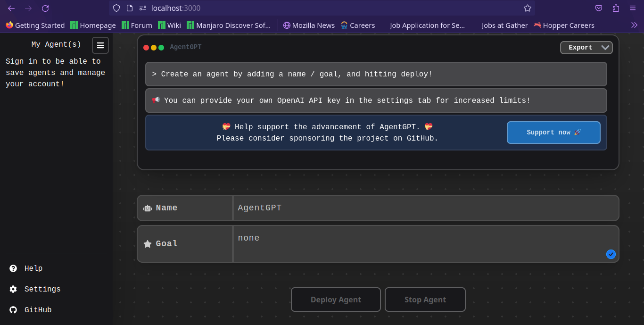This screenshot has height=325, width=644.
Task: Open extensions via the puzzle piece icon
Action: (x=615, y=8)
